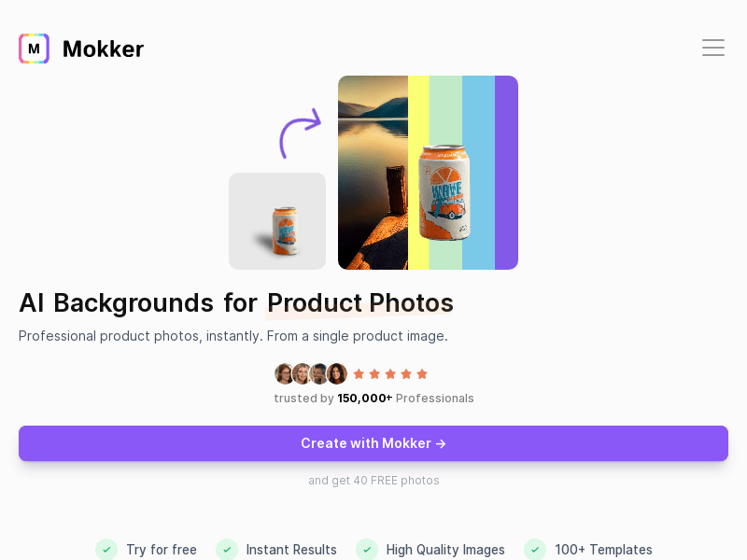
Task: Click the 'trusted by 150,000+ Professionals' text
Action: click(373, 399)
